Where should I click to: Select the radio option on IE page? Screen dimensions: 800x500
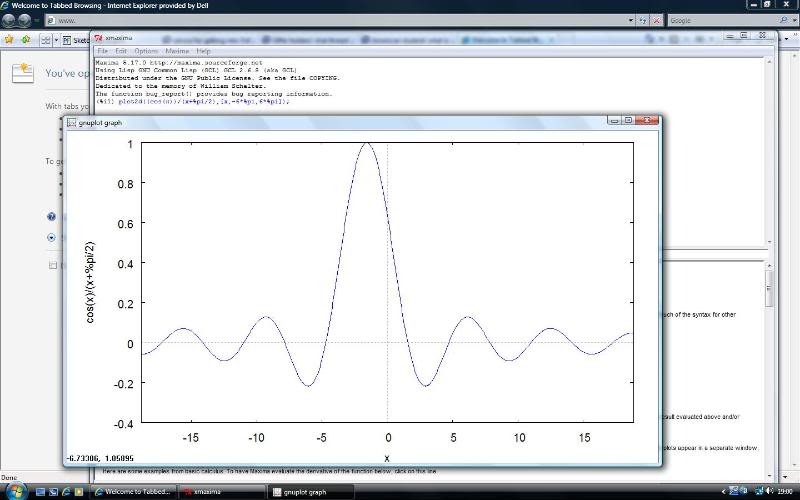pyautogui.click(x=51, y=237)
